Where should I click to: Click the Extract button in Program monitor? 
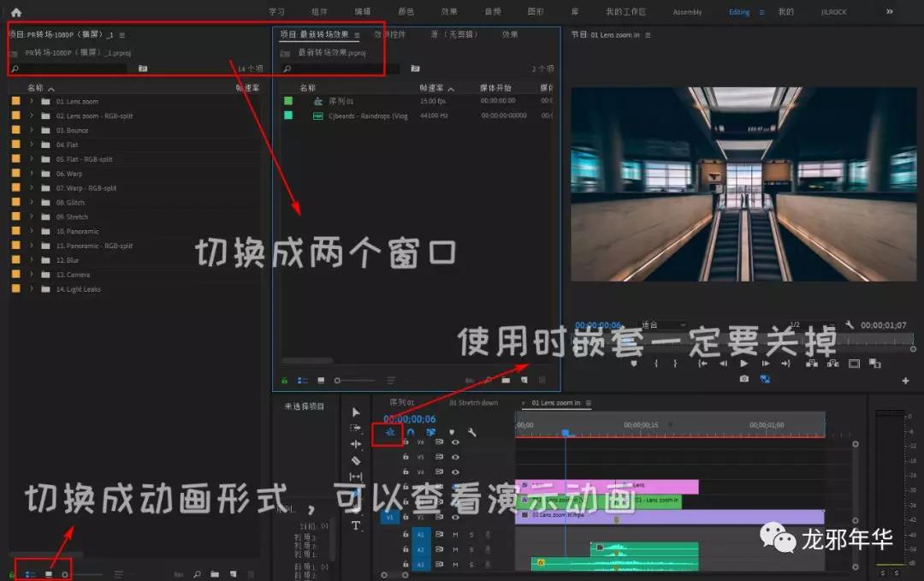[x=832, y=364]
